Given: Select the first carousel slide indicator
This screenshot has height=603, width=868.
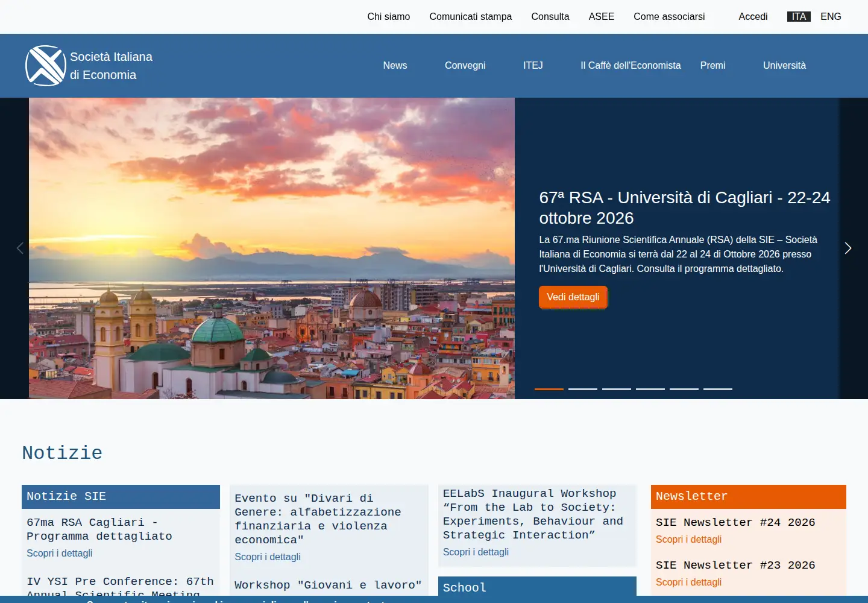Looking at the screenshot, I should [x=549, y=389].
